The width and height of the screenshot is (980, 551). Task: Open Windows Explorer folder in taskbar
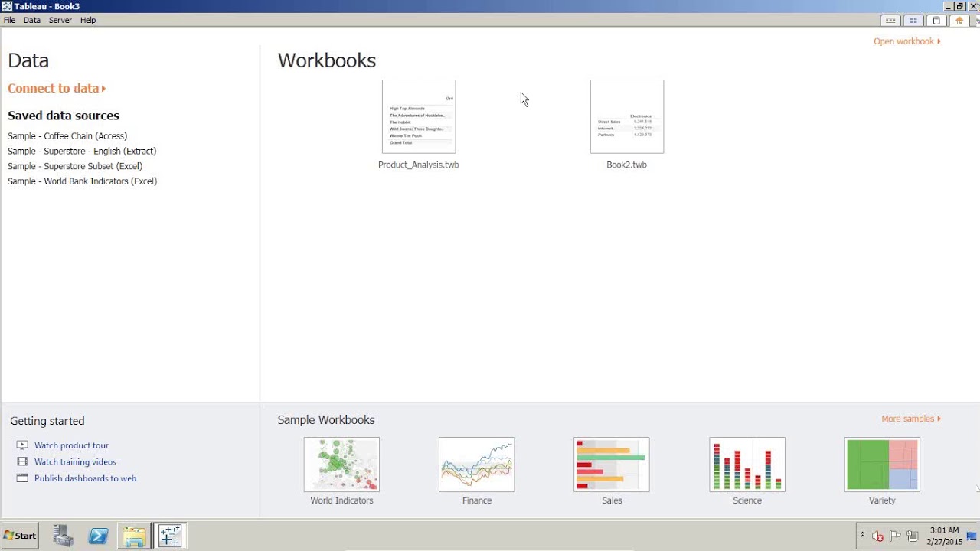pos(134,536)
